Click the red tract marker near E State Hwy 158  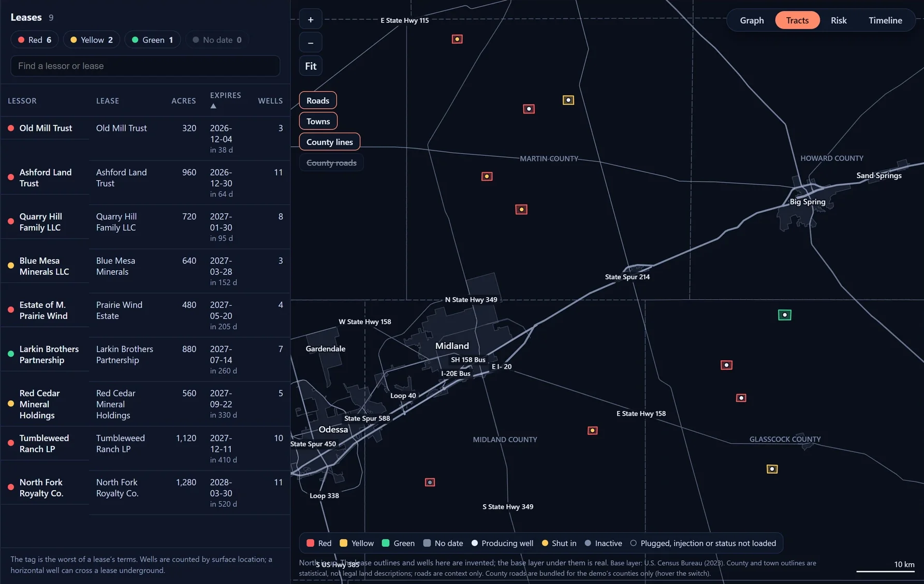pos(593,430)
